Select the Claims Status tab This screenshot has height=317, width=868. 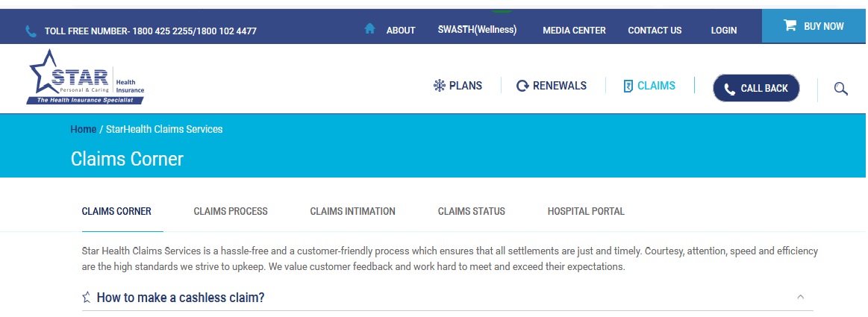pyautogui.click(x=471, y=211)
